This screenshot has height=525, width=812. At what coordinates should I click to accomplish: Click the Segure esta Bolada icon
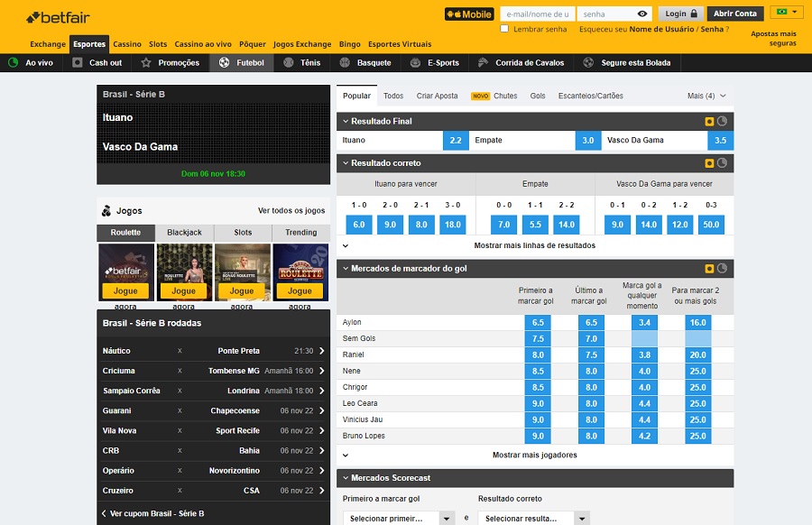(x=588, y=62)
